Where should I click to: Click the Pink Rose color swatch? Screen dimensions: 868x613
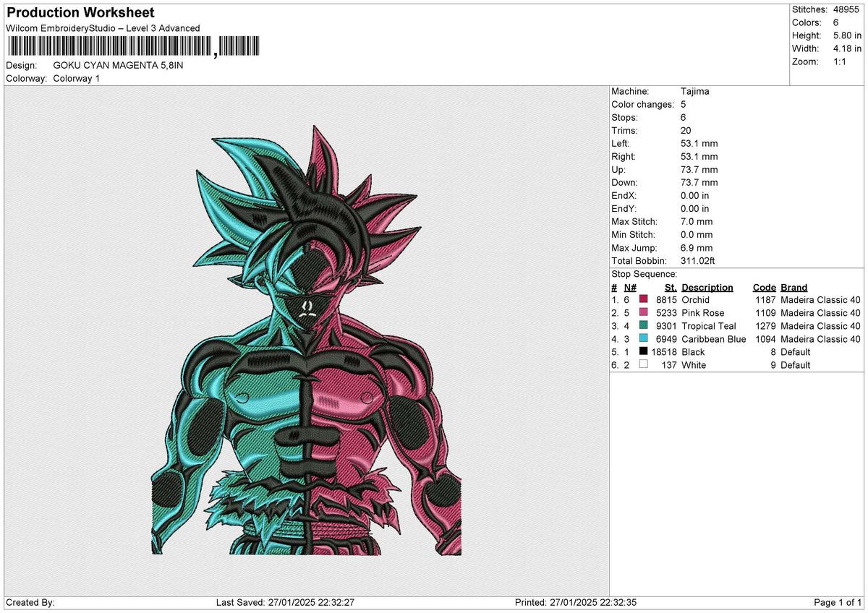[644, 312]
